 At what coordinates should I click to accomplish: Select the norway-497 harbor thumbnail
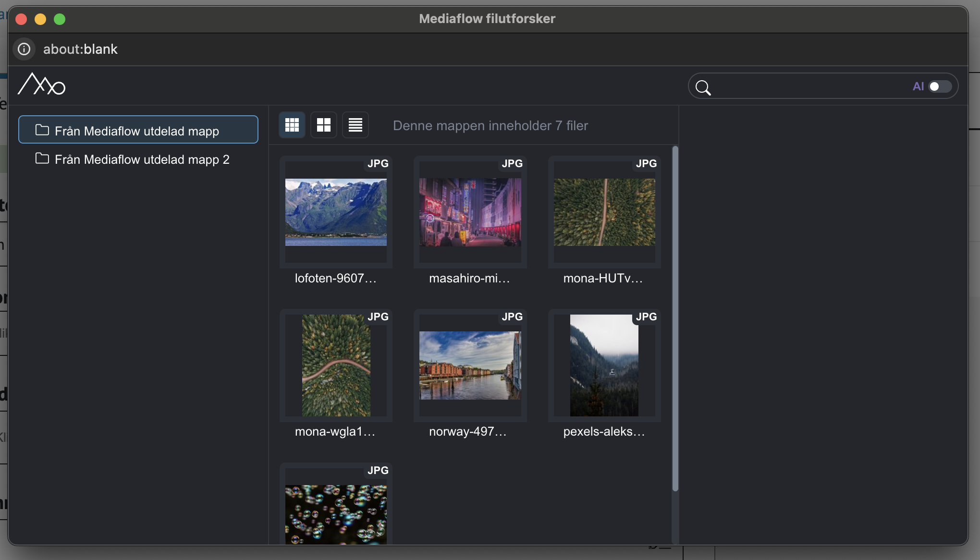(470, 365)
